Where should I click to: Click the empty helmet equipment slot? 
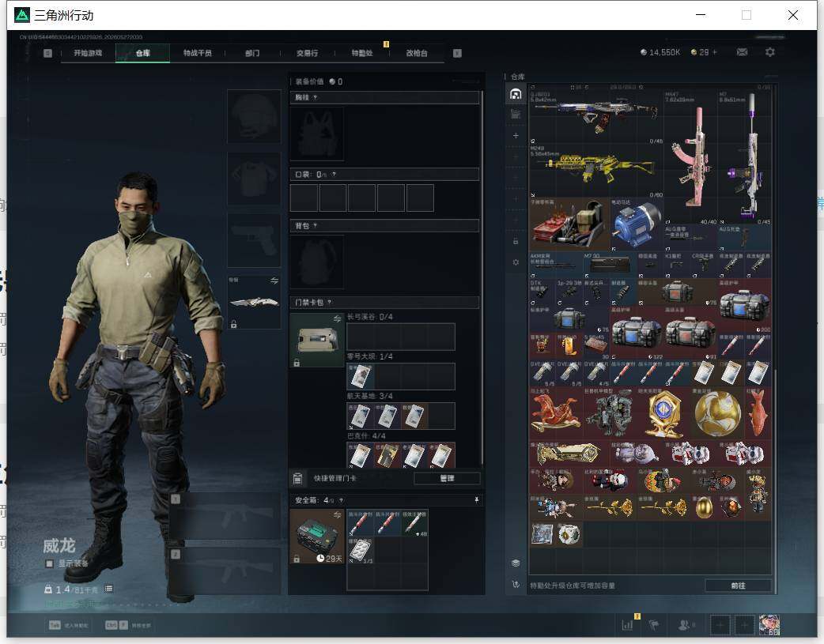coord(254,117)
